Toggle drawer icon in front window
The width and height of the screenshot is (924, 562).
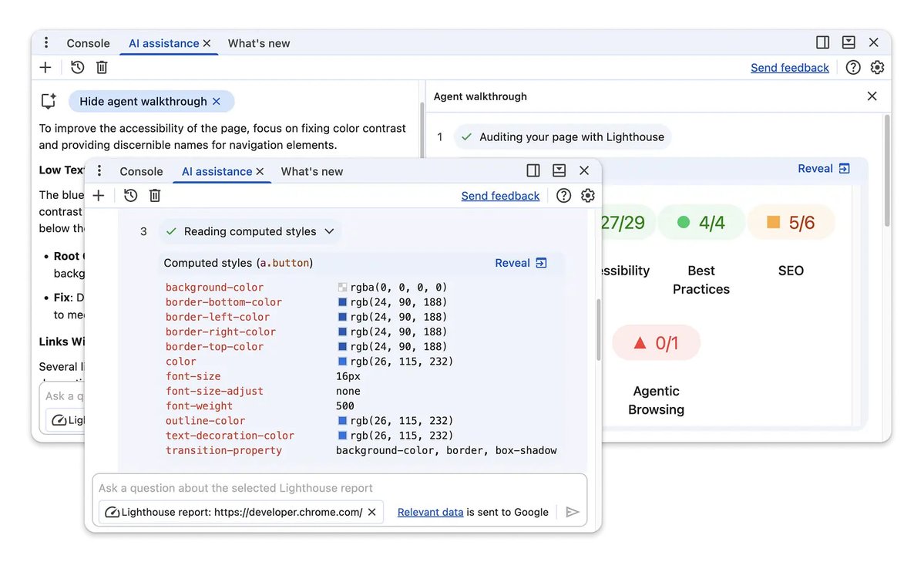559,170
